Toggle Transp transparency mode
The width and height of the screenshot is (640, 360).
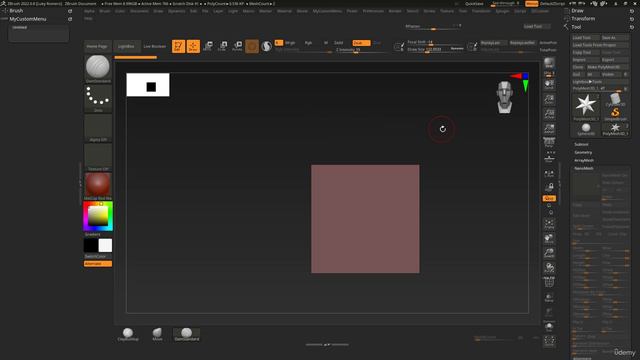coord(549,297)
